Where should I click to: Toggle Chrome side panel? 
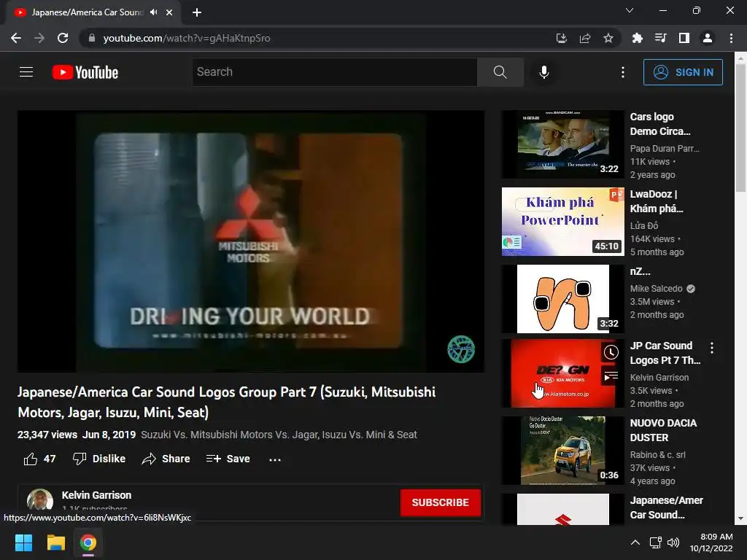[x=684, y=38]
